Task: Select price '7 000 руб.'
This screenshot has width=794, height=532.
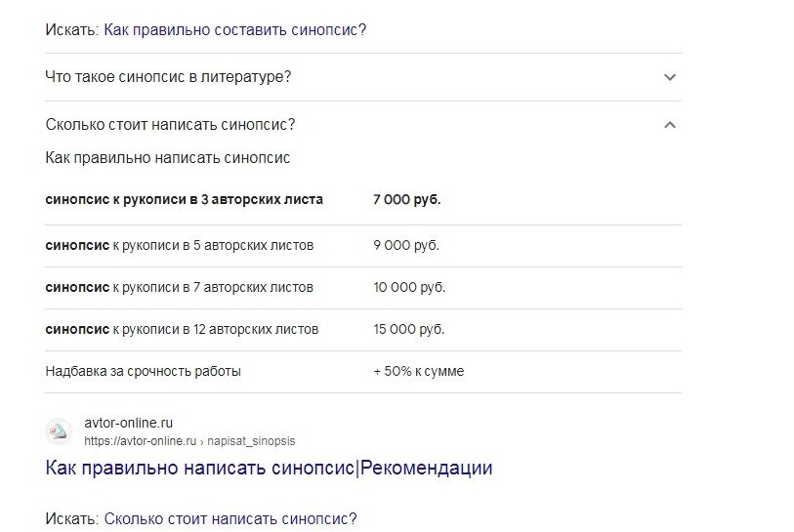Action: point(406,199)
